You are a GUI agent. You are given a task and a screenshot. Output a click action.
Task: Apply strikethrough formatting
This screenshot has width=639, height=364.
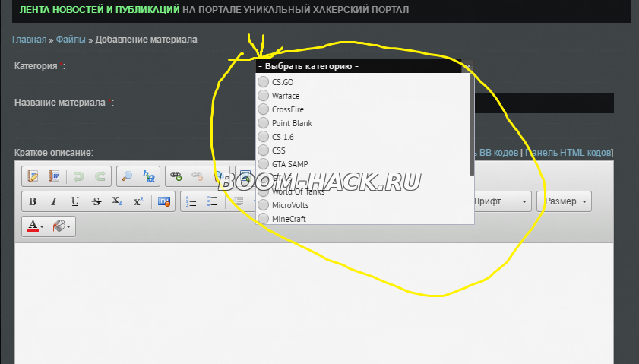pyautogui.click(x=96, y=201)
